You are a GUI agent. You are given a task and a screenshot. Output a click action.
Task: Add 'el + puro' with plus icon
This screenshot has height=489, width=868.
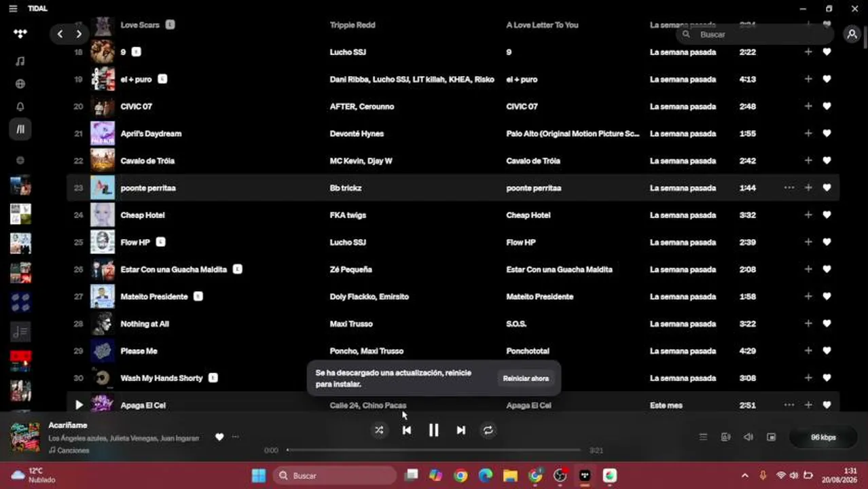click(x=808, y=79)
